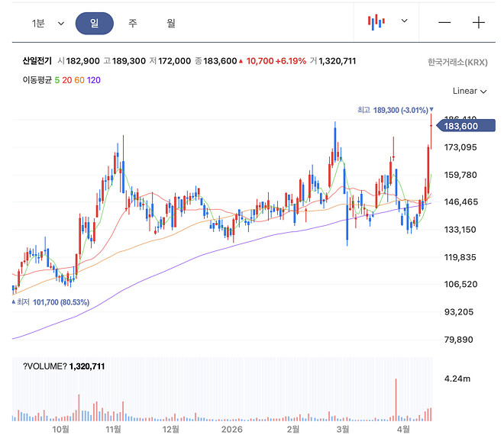Click the 12월 date axis label
Image resolution: width=504 pixels, height=448 pixels.
pos(171,430)
